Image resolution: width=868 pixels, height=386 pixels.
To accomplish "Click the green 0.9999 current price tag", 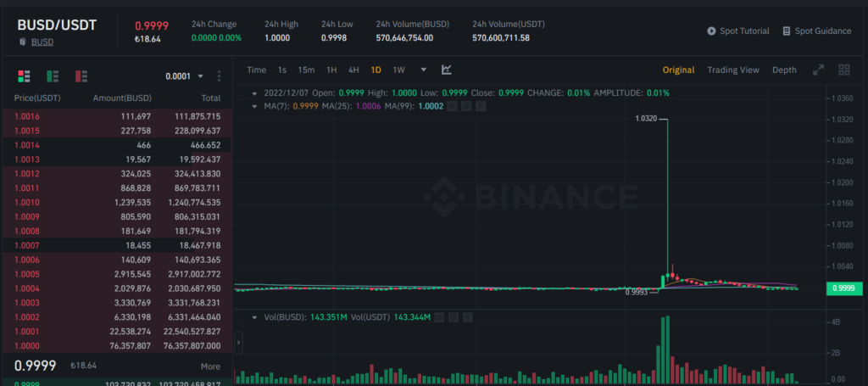I will (x=843, y=288).
